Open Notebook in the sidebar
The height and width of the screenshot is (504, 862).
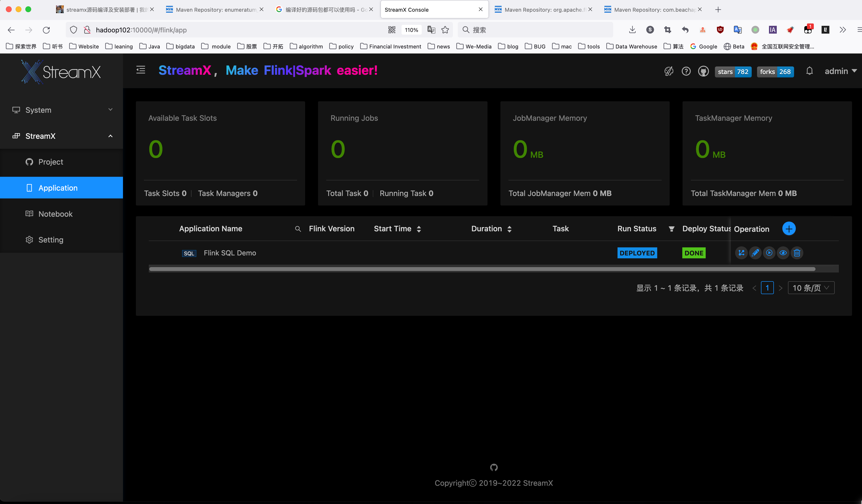tap(62, 214)
